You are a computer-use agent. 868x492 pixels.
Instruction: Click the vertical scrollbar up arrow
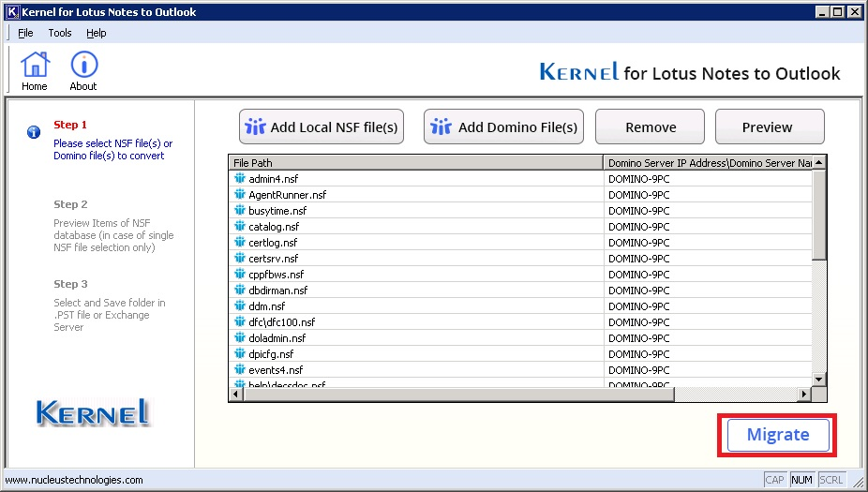(819, 162)
